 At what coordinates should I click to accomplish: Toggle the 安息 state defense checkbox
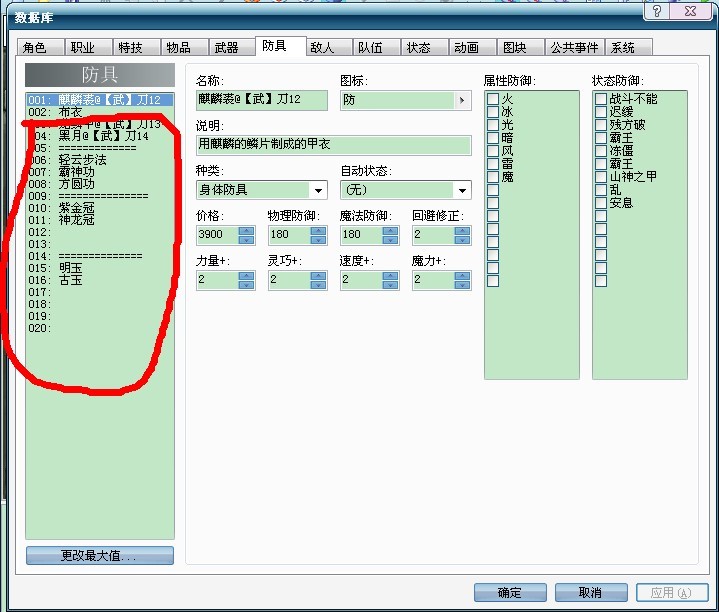coord(601,203)
